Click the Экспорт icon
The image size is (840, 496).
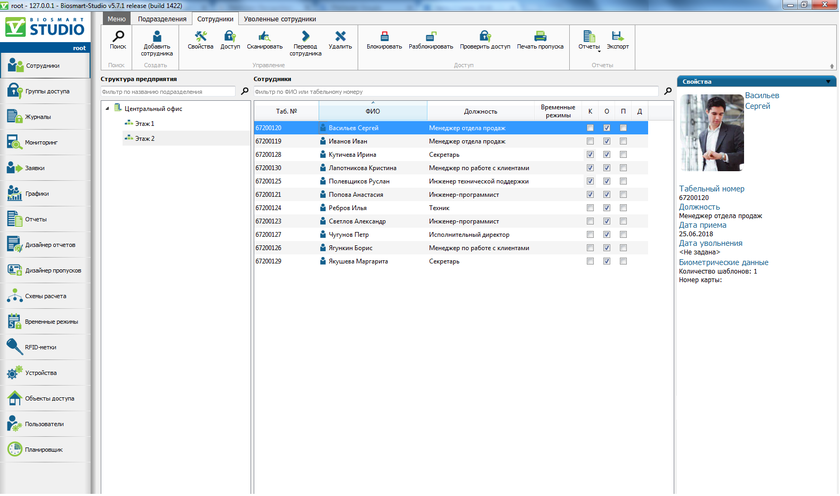[617, 36]
